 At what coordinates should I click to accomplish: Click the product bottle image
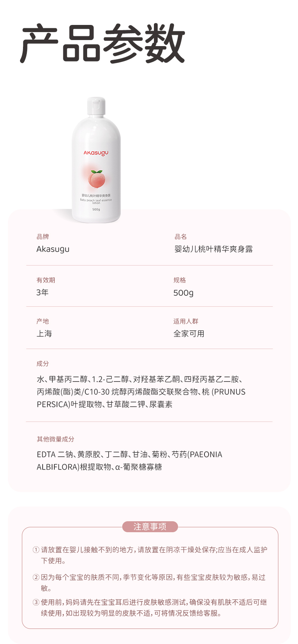(x=96, y=160)
